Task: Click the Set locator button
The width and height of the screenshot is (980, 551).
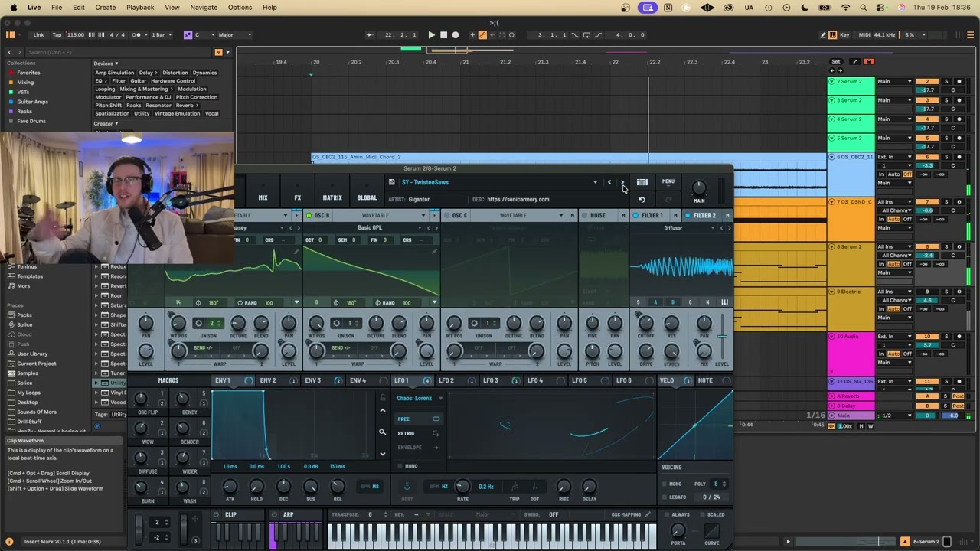Action: (836, 61)
